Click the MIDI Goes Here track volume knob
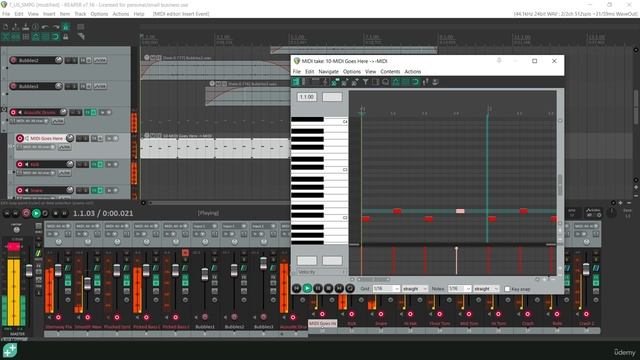The width and height of the screenshot is (640, 360). pyautogui.click(x=70, y=138)
